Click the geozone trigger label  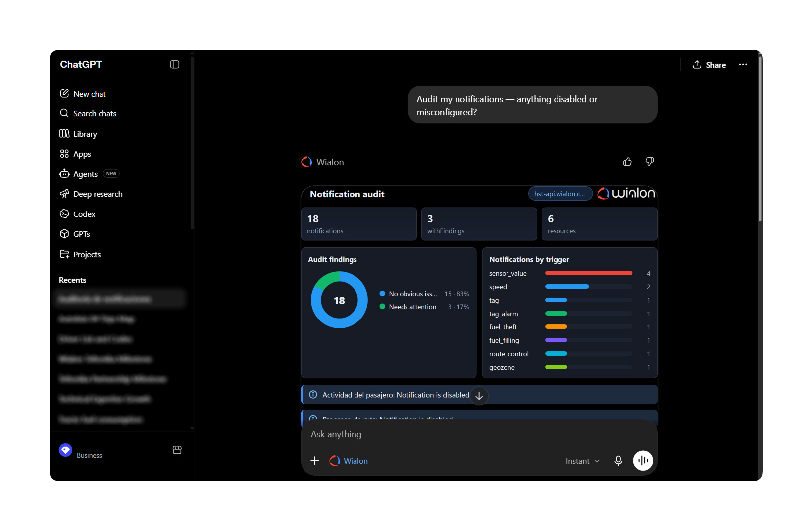(502, 367)
